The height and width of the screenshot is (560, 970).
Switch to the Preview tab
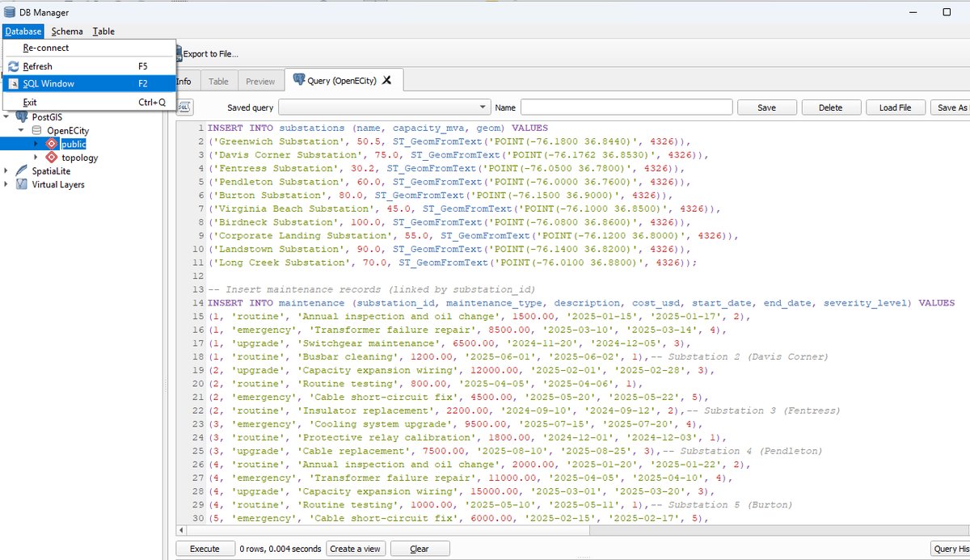[260, 81]
